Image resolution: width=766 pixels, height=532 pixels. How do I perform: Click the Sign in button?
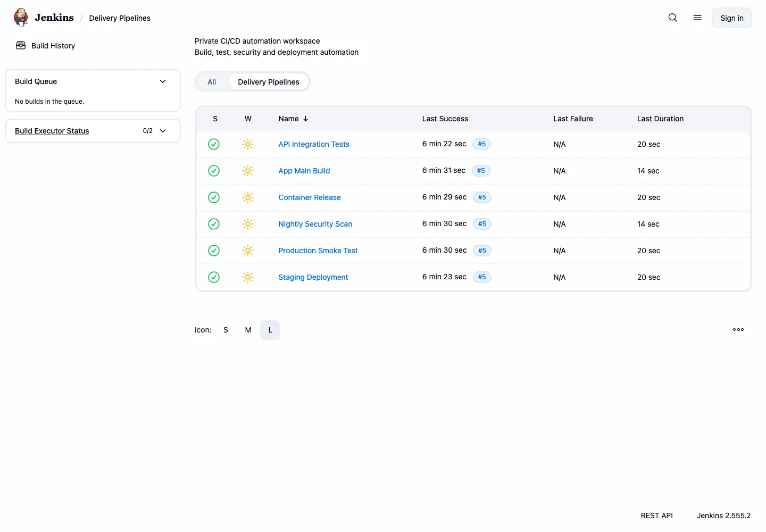pos(732,18)
